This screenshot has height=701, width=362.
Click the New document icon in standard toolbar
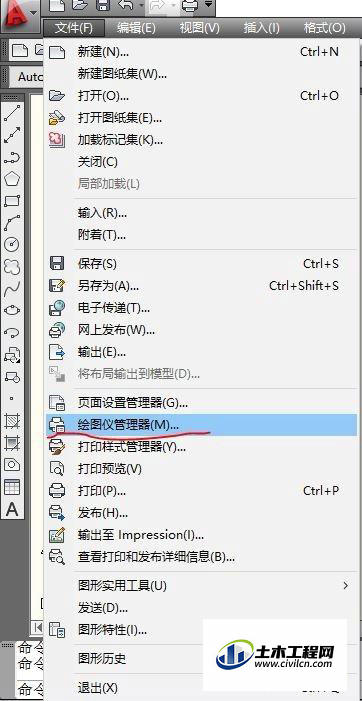(x=19, y=51)
